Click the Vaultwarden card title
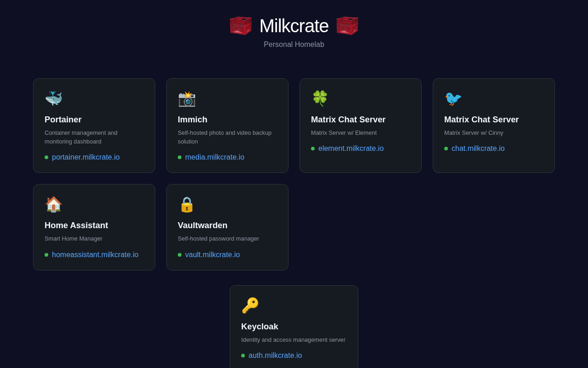This screenshot has width=588, height=368. coord(203,225)
